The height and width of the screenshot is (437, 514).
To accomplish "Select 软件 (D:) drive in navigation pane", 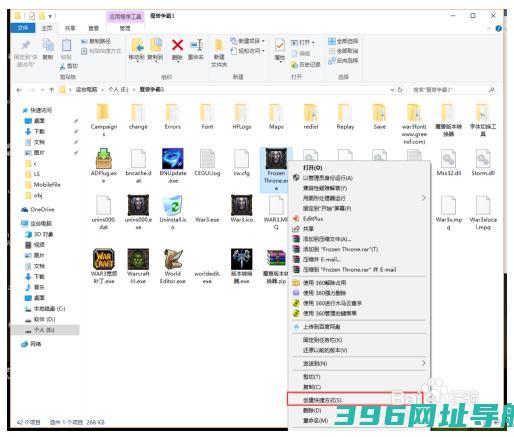I will (44, 319).
